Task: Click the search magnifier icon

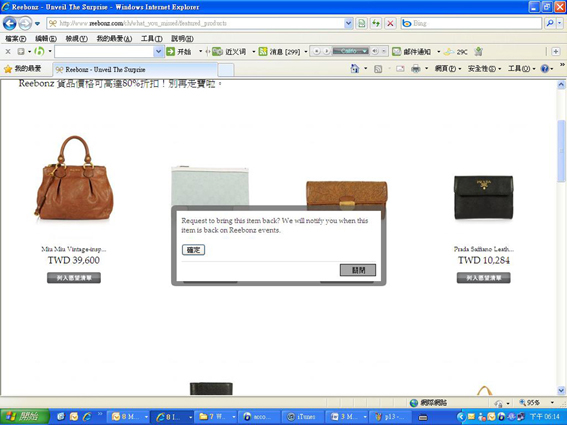Action: click(550, 24)
